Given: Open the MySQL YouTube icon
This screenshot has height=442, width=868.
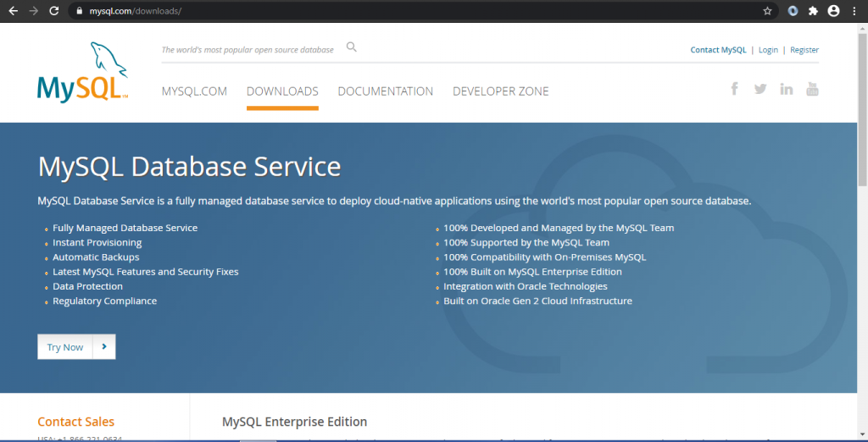Looking at the screenshot, I should (x=812, y=89).
